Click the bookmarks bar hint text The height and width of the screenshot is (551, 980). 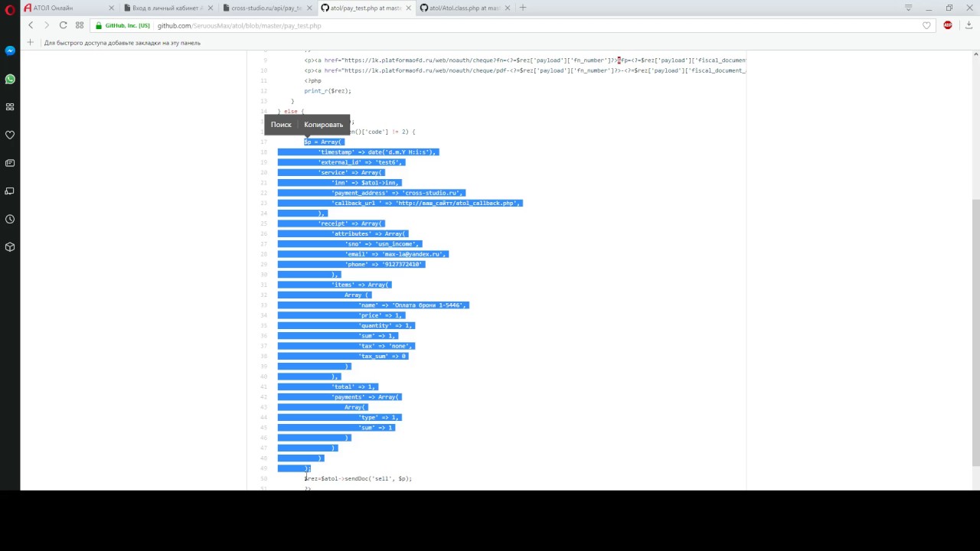122,43
